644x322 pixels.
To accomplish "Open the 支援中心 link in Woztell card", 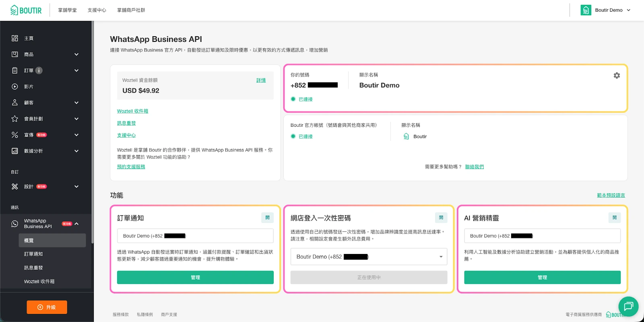I will coord(126,135).
